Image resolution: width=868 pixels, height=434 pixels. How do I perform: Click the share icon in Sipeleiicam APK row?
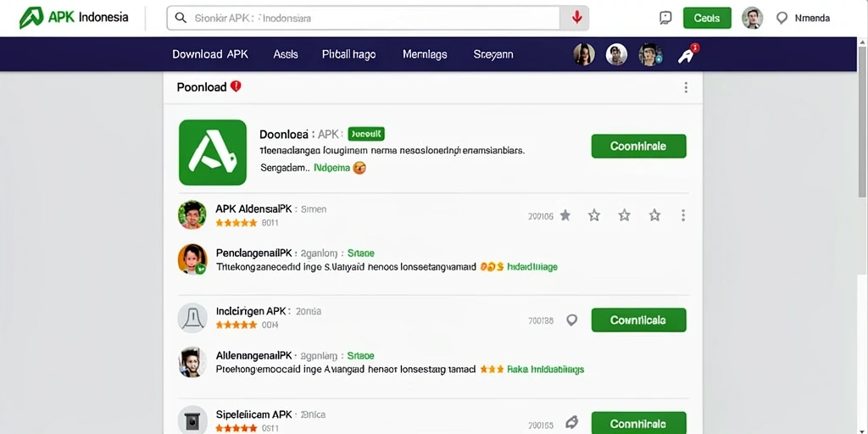click(571, 423)
